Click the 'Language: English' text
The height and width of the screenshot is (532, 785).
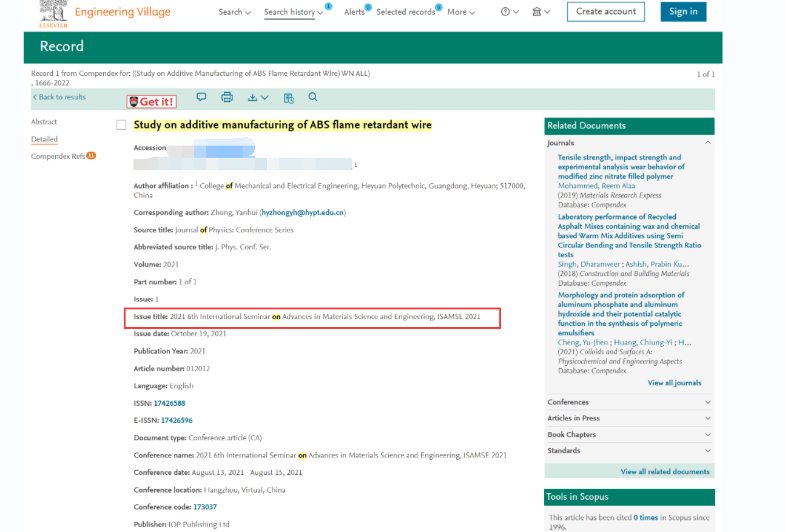coord(164,386)
